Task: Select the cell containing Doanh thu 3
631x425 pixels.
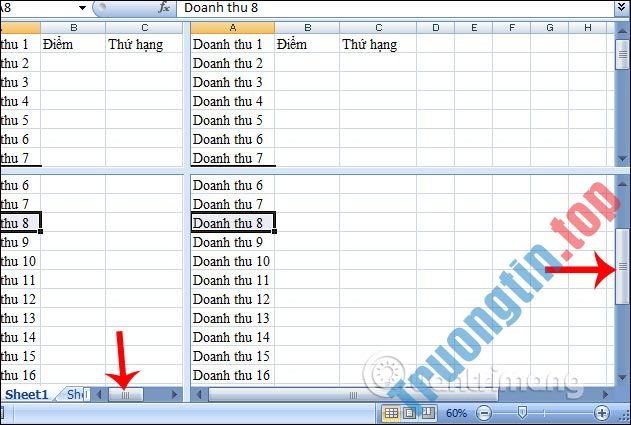Action: (x=233, y=82)
